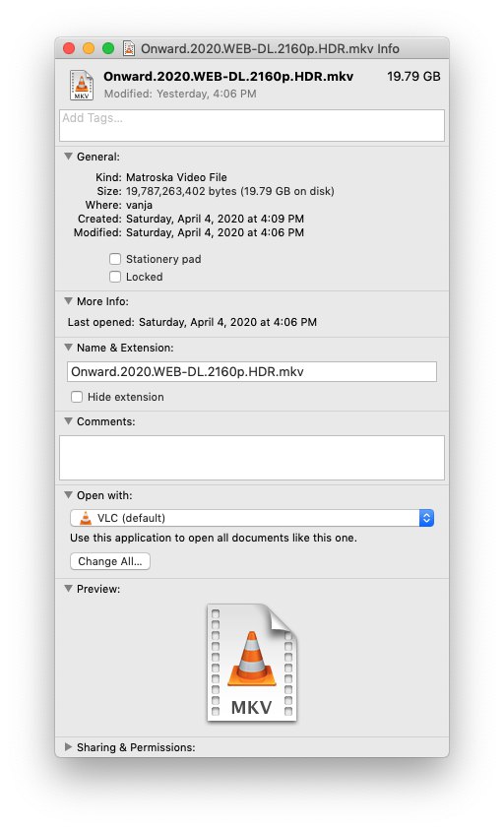Check the Hide extension option
Image resolution: width=504 pixels, height=830 pixels.
(77, 397)
